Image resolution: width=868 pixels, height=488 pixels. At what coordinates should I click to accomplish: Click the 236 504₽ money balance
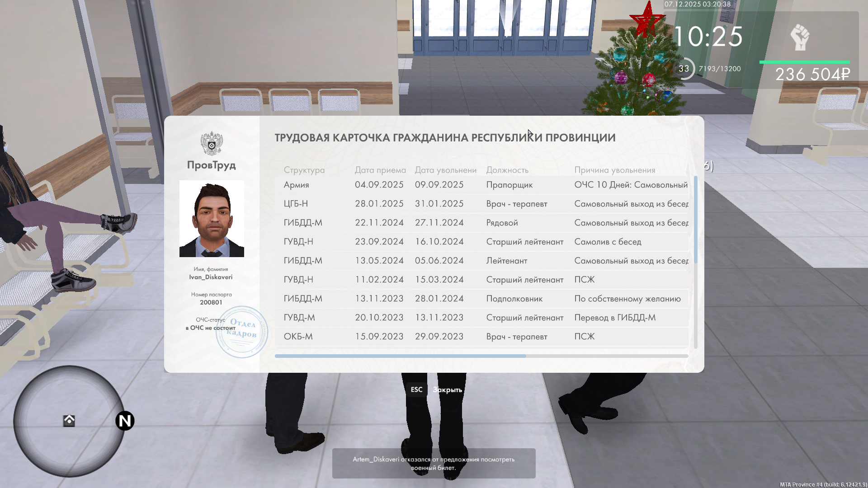tap(812, 74)
